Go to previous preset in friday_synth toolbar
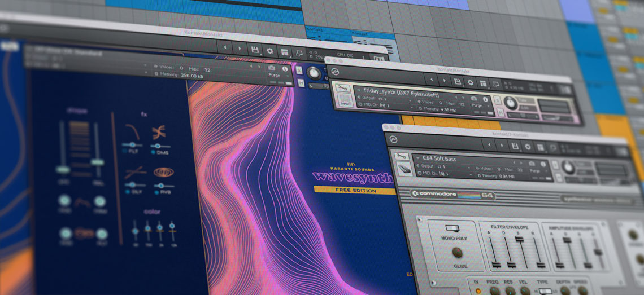The height and width of the screenshot is (295, 644). coord(432,81)
